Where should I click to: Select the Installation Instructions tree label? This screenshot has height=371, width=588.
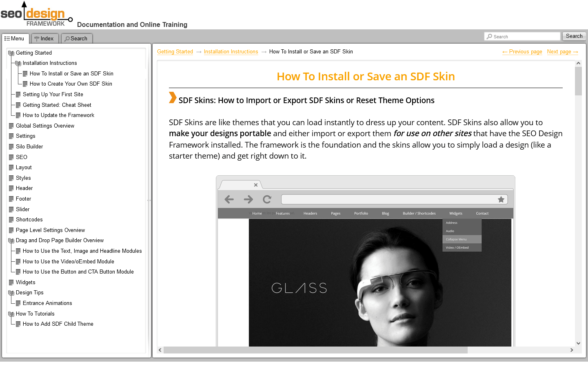tap(50, 63)
